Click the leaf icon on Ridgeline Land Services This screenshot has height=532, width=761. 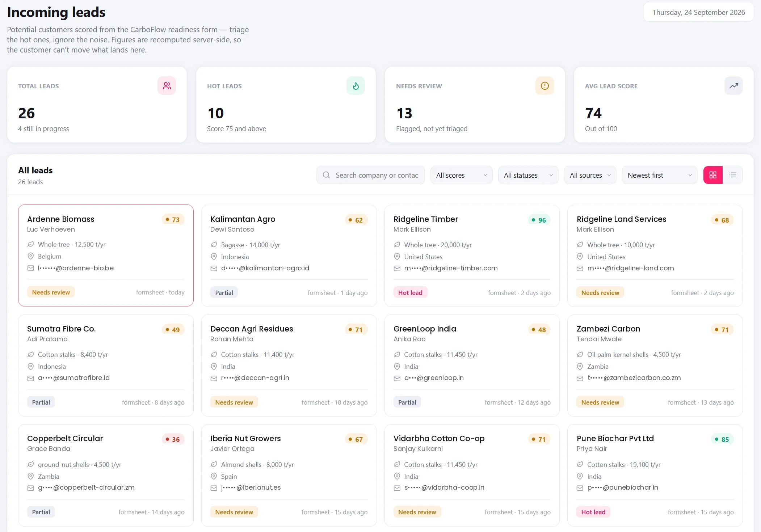point(580,245)
